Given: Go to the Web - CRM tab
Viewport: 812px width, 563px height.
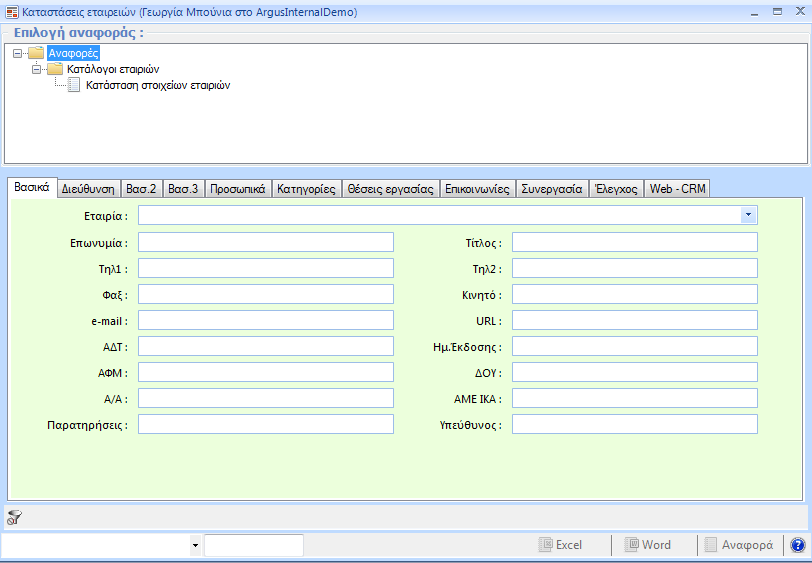Looking at the screenshot, I should point(677,188).
